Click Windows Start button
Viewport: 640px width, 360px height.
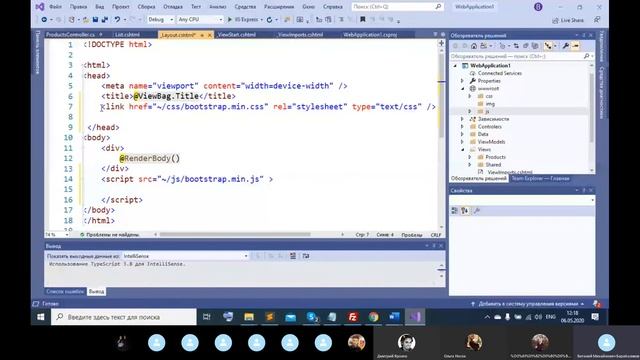tap(41, 317)
